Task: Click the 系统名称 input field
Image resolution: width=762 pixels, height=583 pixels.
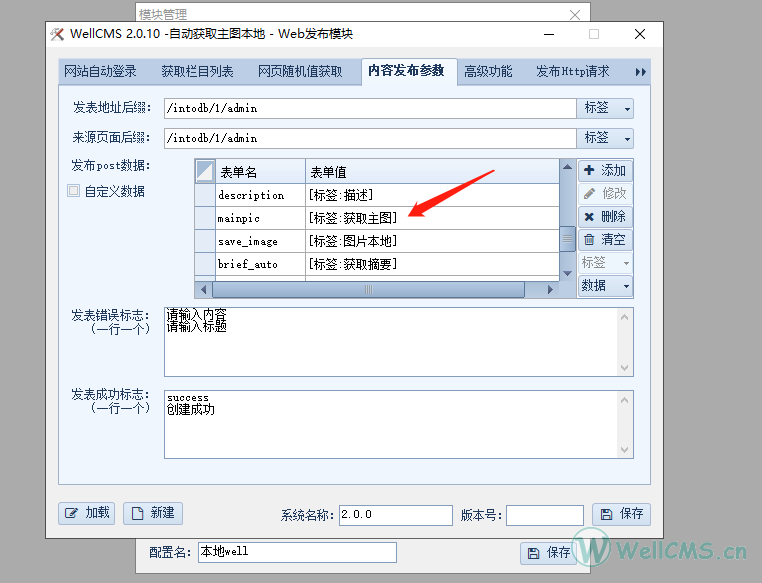Action: pyautogui.click(x=395, y=515)
